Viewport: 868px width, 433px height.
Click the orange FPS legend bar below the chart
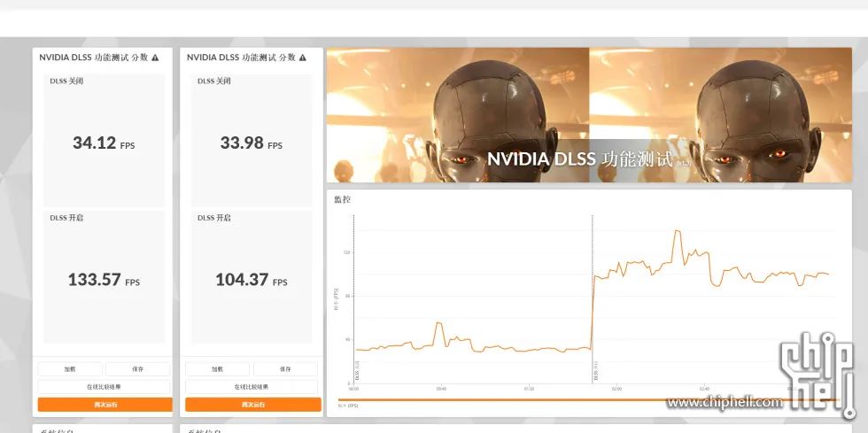[x=590, y=399]
